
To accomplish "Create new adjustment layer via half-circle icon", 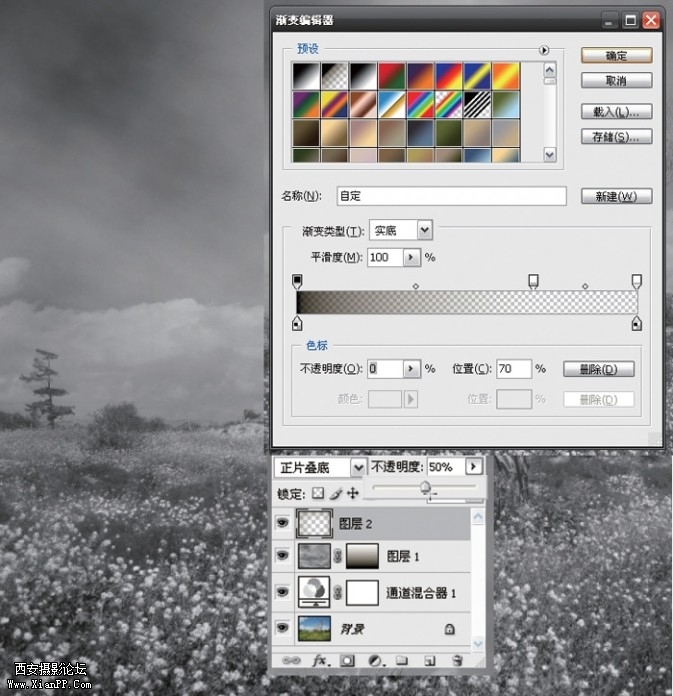I will pos(375,661).
